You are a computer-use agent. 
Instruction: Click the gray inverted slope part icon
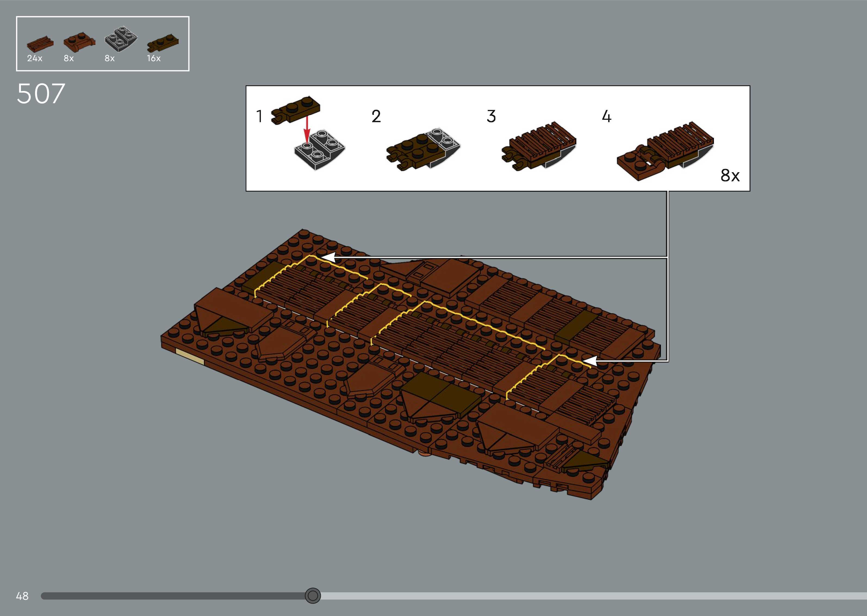[121, 39]
